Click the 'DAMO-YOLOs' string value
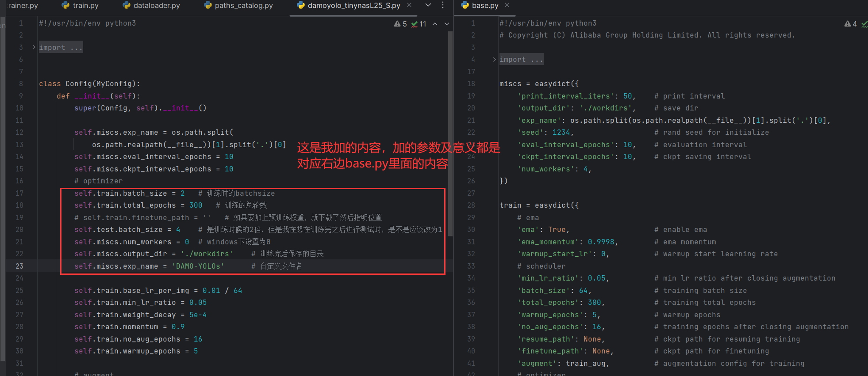Image resolution: width=868 pixels, height=376 pixels. click(198, 266)
